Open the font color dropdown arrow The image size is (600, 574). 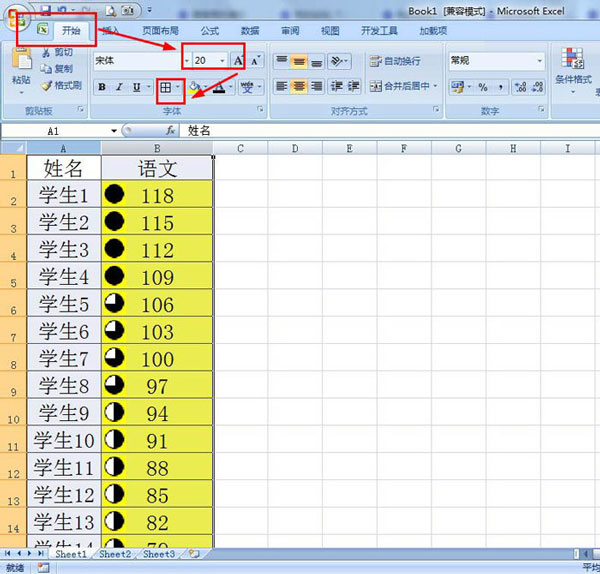(x=230, y=88)
